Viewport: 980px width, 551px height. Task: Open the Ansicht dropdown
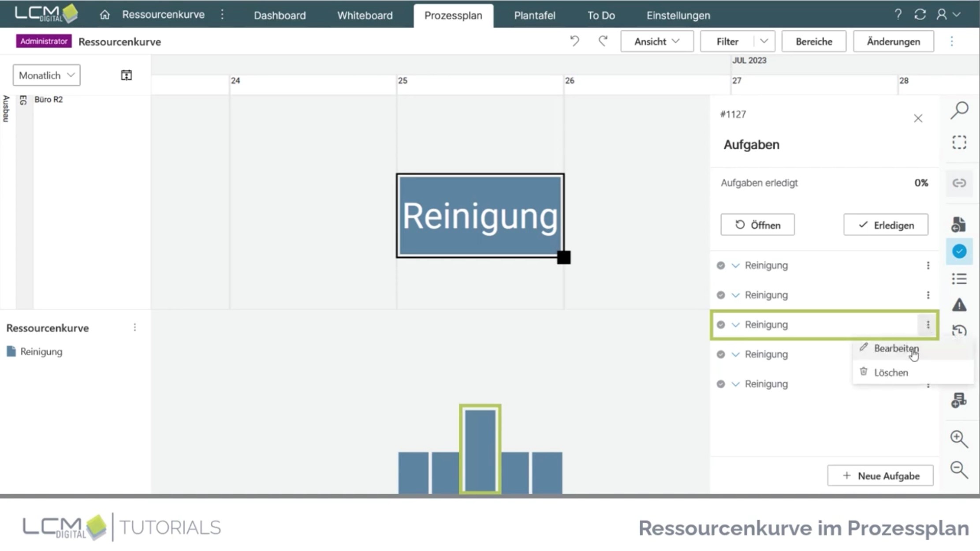click(657, 41)
